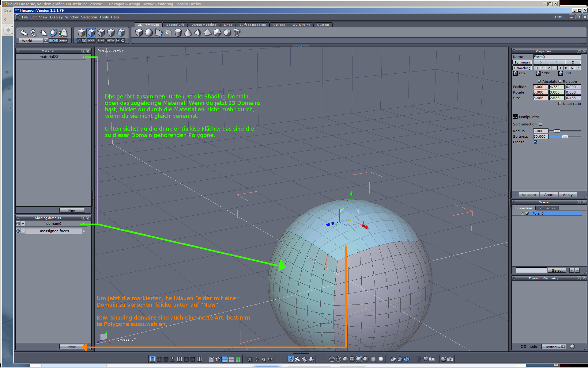Open the Vertex modeling tab

coord(204,25)
